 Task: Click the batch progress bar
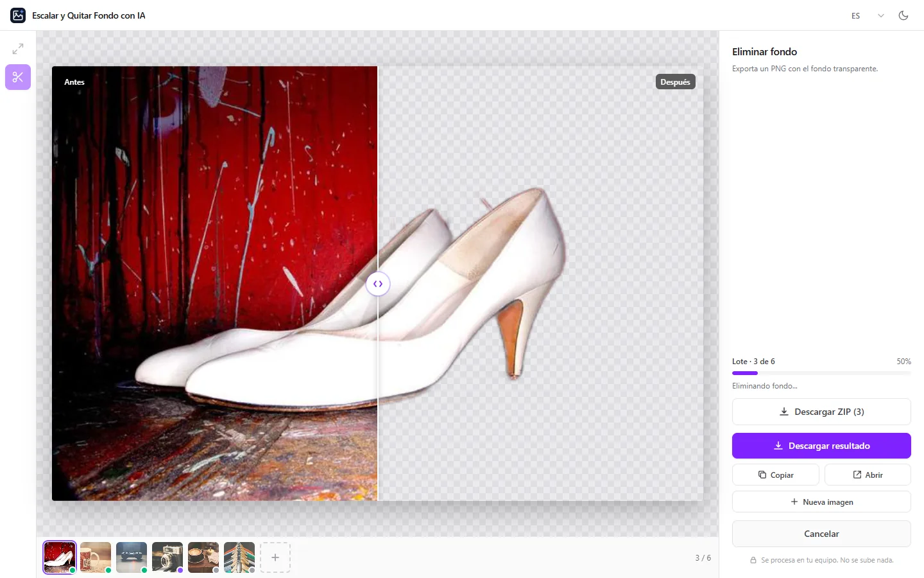tap(821, 373)
